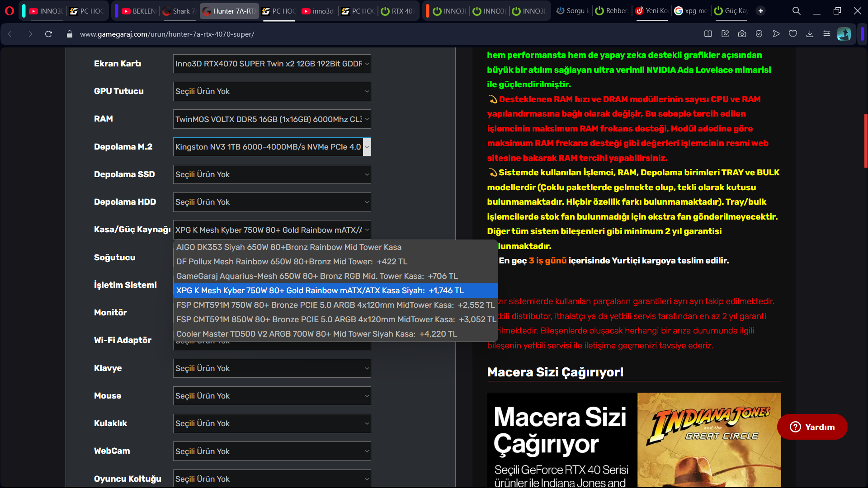Click the pinboard pin icon
Image resolution: width=868 pixels, height=488 pixels.
point(725,34)
